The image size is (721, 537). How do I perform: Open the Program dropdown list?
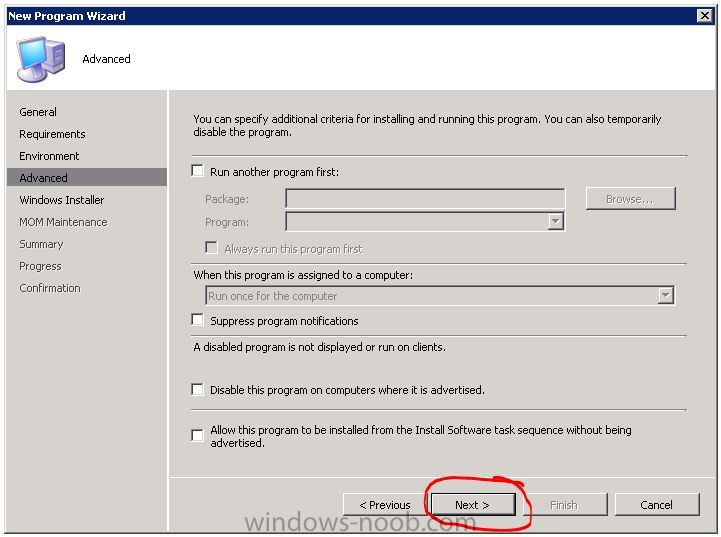click(555, 222)
